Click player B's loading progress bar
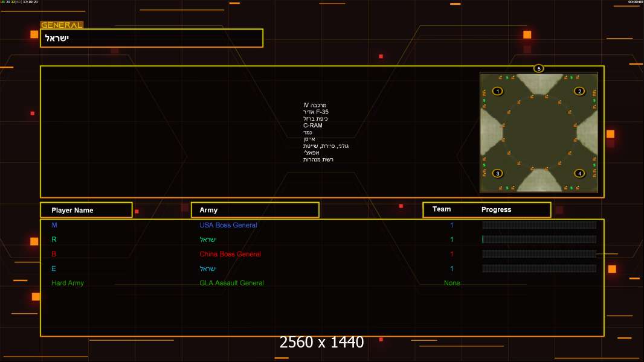 point(539,254)
